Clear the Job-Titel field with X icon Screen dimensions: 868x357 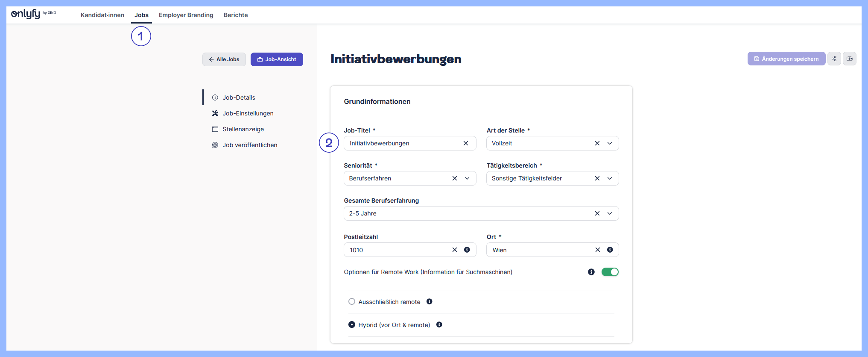pyautogui.click(x=466, y=143)
